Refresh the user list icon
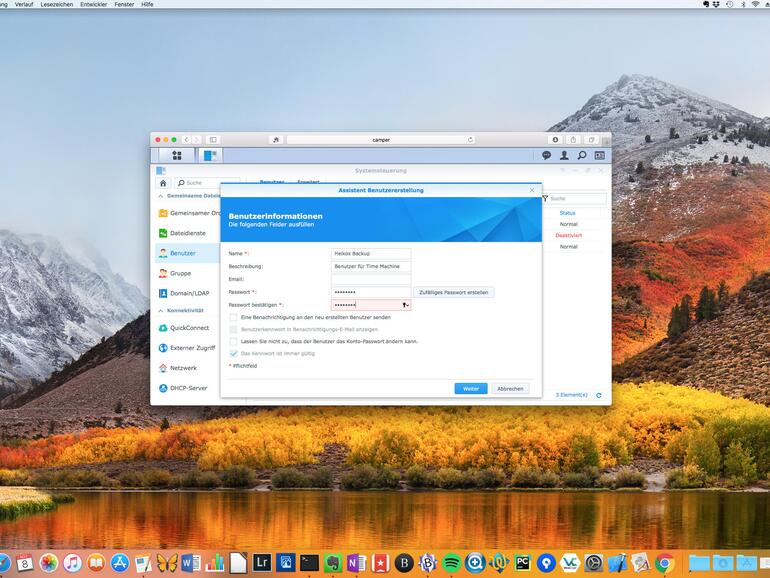This screenshot has height=578, width=770. click(x=599, y=395)
